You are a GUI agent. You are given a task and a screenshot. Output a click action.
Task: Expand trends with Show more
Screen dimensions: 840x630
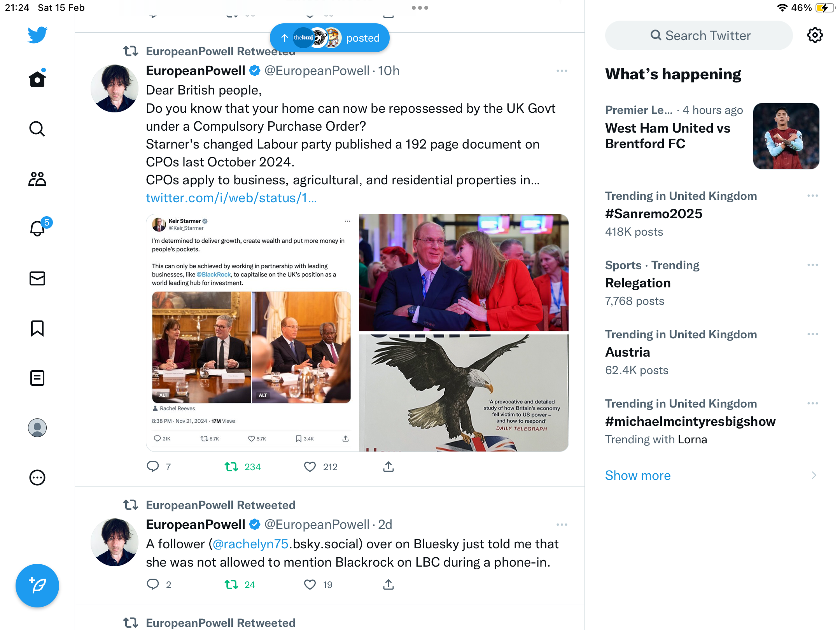click(x=638, y=475)
